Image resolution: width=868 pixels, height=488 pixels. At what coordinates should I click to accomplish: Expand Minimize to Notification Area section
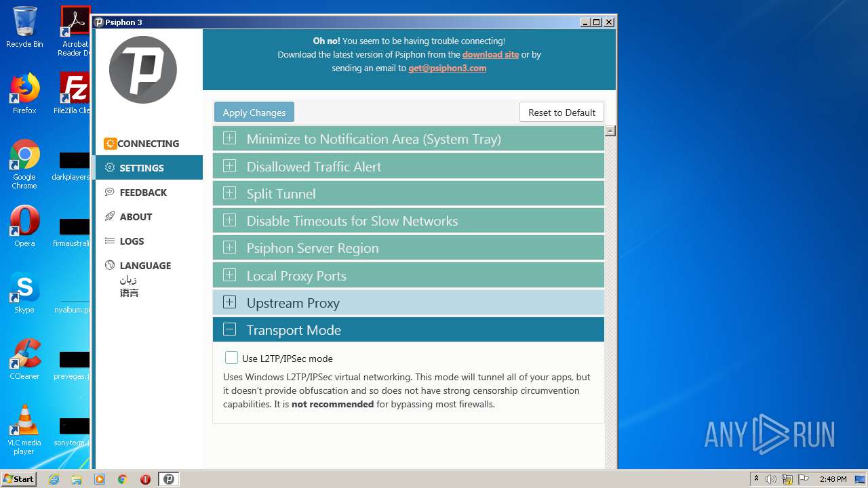(x=408, y=139)
